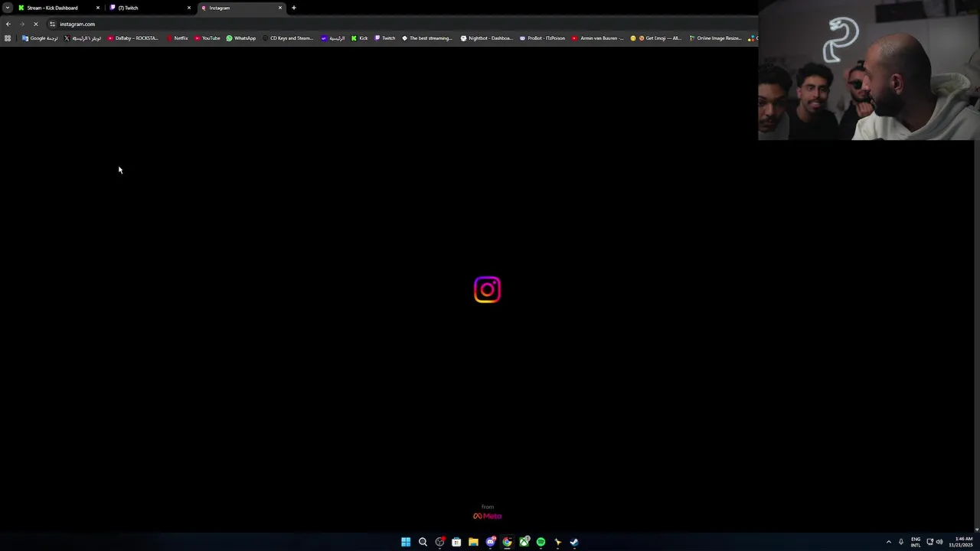Open Xbox app from taskbar
Viewport: 980px width, 551px height.
pyautogui.click(x=524, y=542)
